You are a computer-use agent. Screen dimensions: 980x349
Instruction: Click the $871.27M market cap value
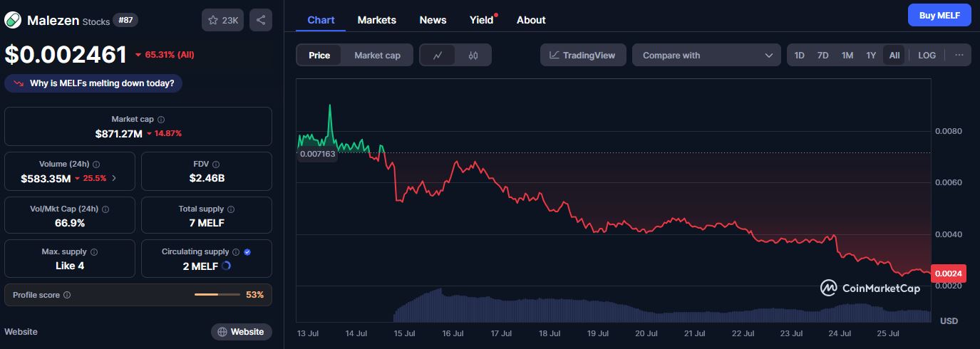point(119,133)
